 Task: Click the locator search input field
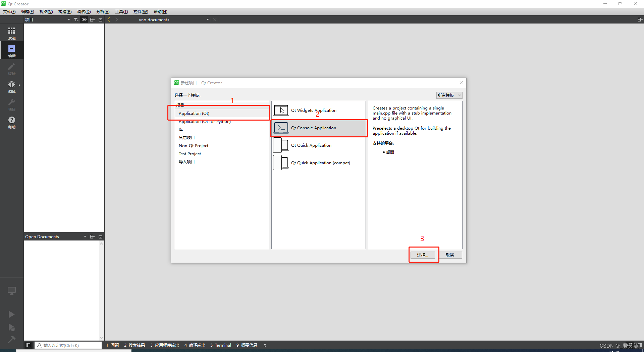[x=68, y=345]
